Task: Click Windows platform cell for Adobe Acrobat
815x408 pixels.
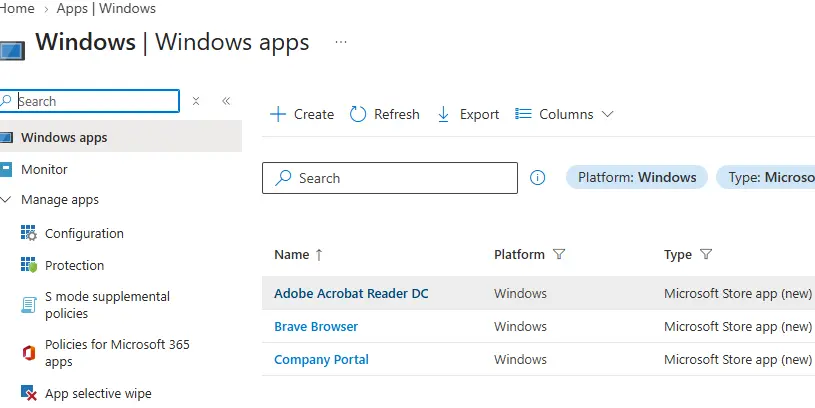Action: click(x=520, y=294)
